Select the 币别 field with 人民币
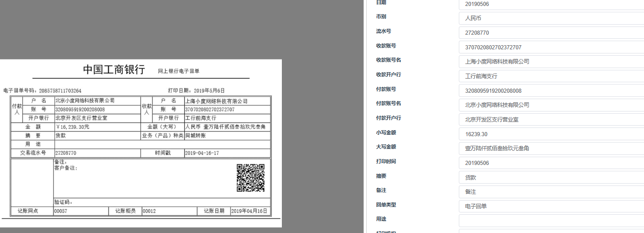The image size is (644, 233). 551,18
